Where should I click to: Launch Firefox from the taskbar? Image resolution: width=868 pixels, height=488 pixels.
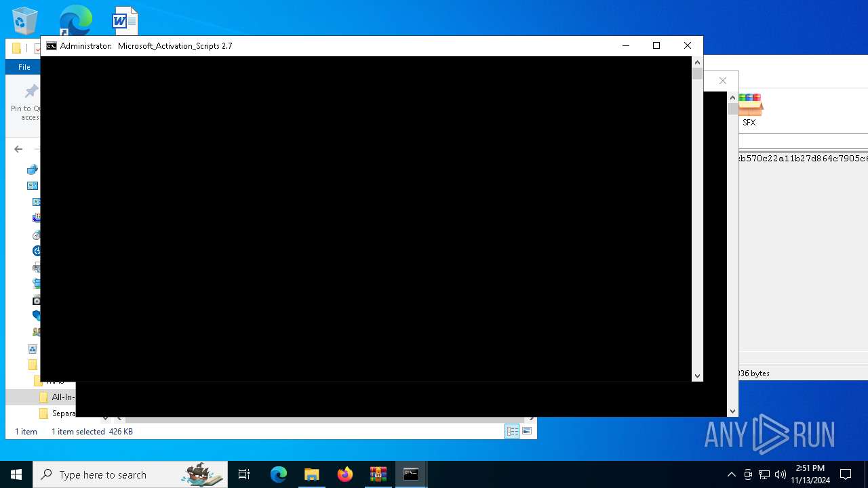click(345, 474)
